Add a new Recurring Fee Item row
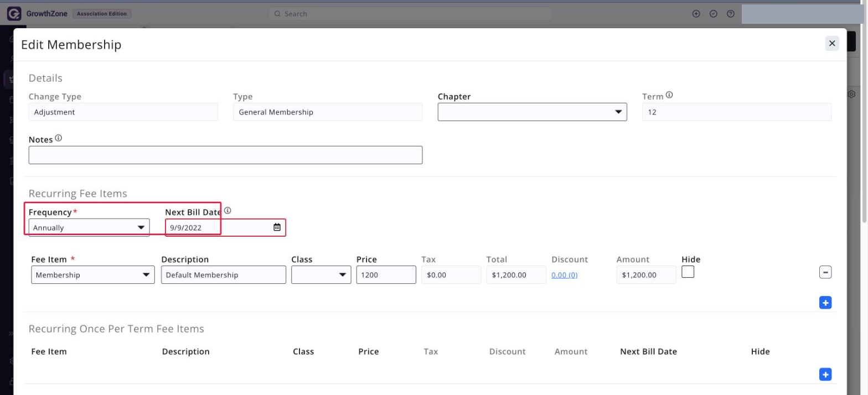Screen dimensions: 868x395 coord(825,303)
